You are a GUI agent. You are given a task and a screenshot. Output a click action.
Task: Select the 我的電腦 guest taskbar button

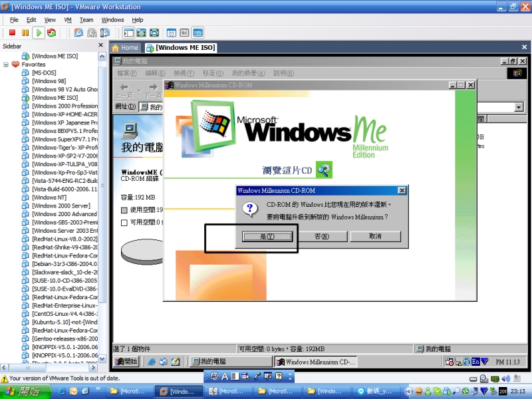click(x=231, y=362)
